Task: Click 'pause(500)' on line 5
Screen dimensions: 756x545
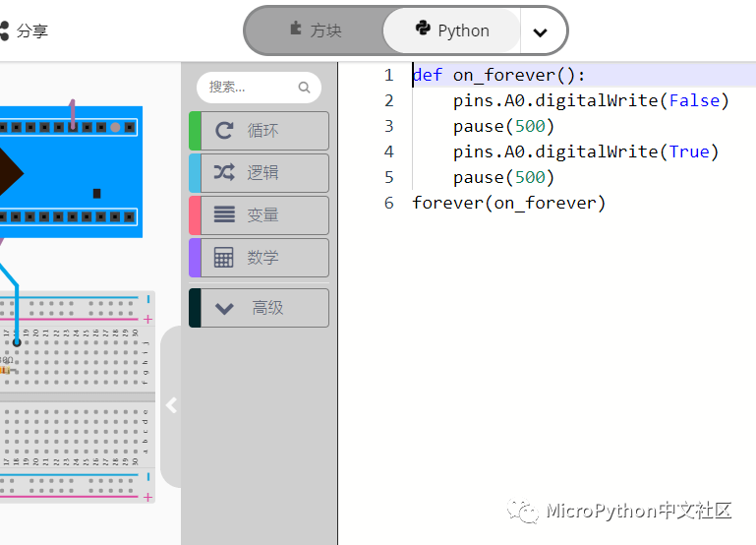Action: point(504,177)
